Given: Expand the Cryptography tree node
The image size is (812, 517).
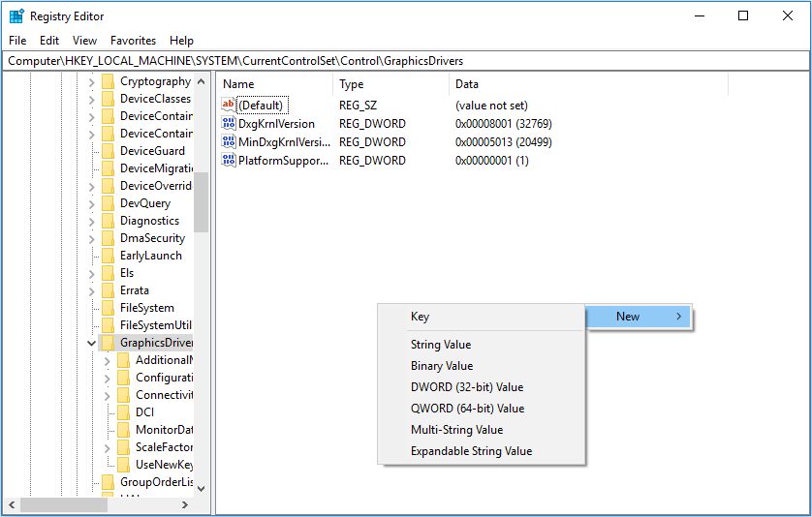Looking at the screenshot, I should [x=92, y=81].
